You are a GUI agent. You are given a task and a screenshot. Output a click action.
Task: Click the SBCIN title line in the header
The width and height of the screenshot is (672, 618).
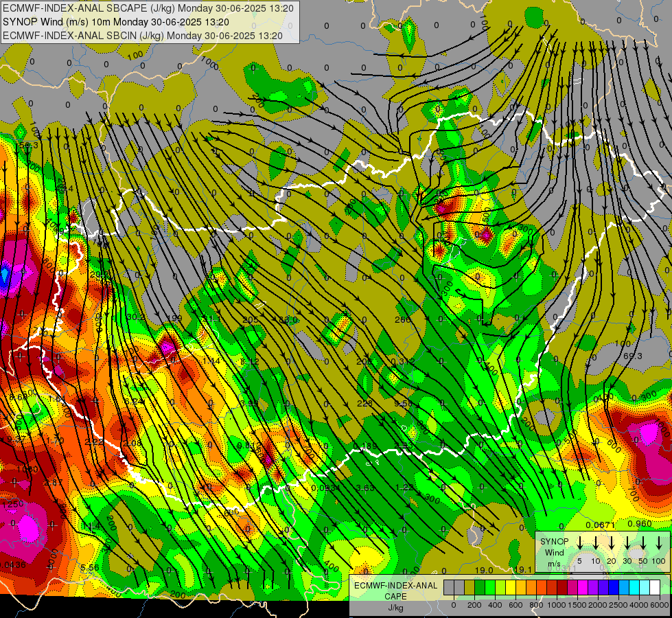tap(143, 36)
